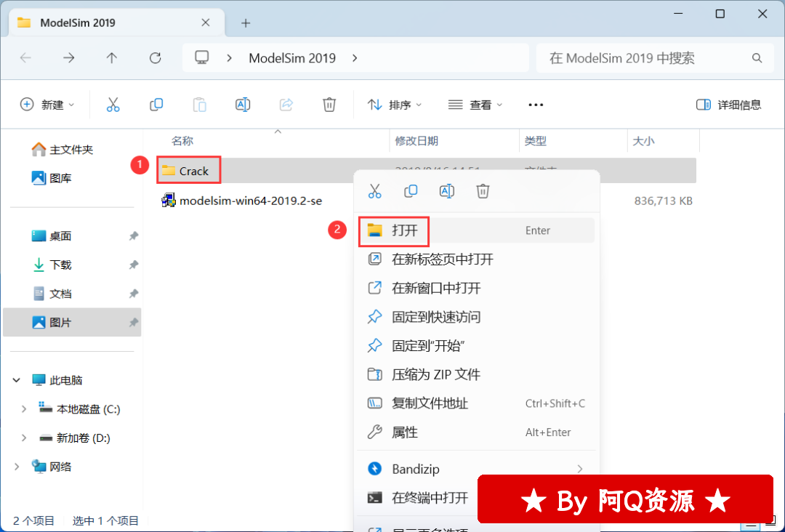This screenshot has height=532, width=785.
Task: Choose 固定到快速访问
Action: pyautogui.click(x=476, y=317)
